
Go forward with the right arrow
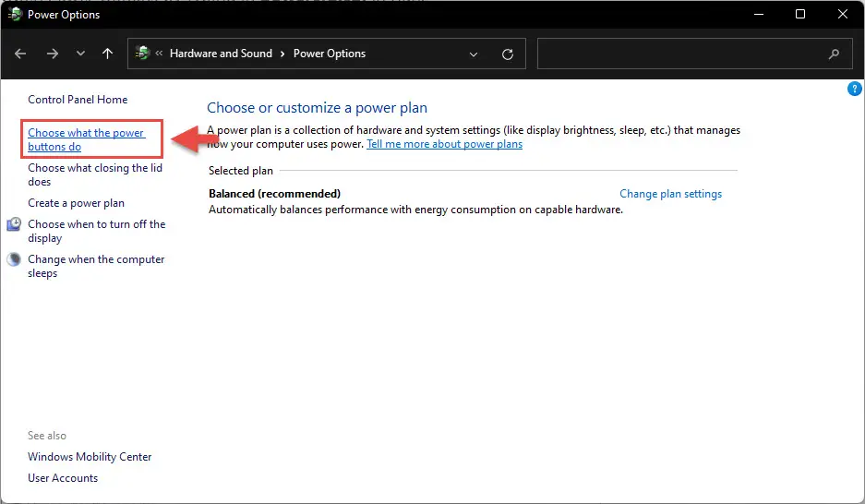53,54
